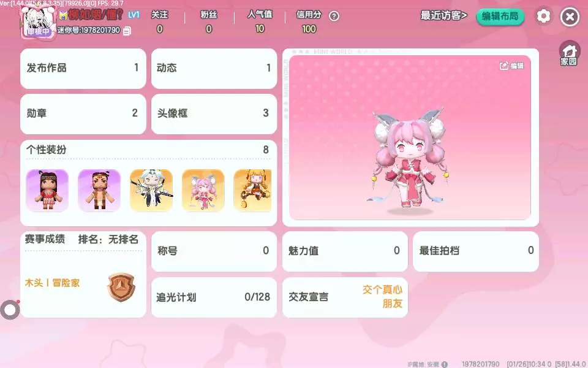Open the 发布作品 card

(x=83, y=68)
